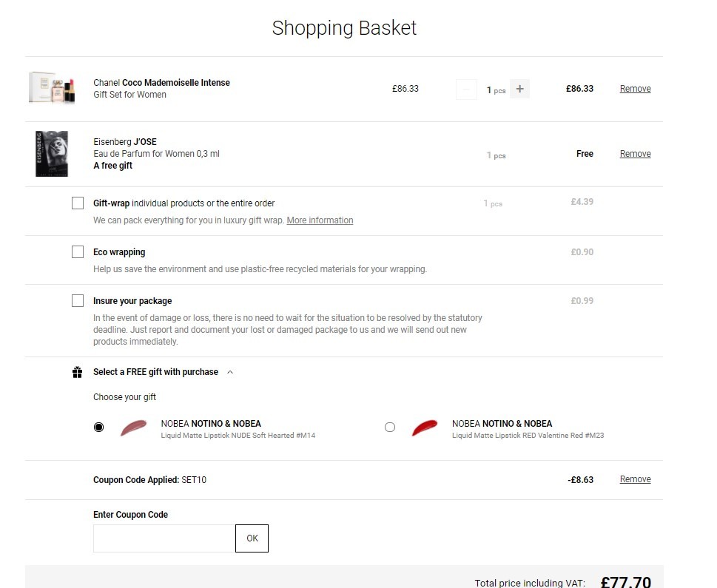
Task: Focus the Enter Coupon Code field
Action: [164, 538]
